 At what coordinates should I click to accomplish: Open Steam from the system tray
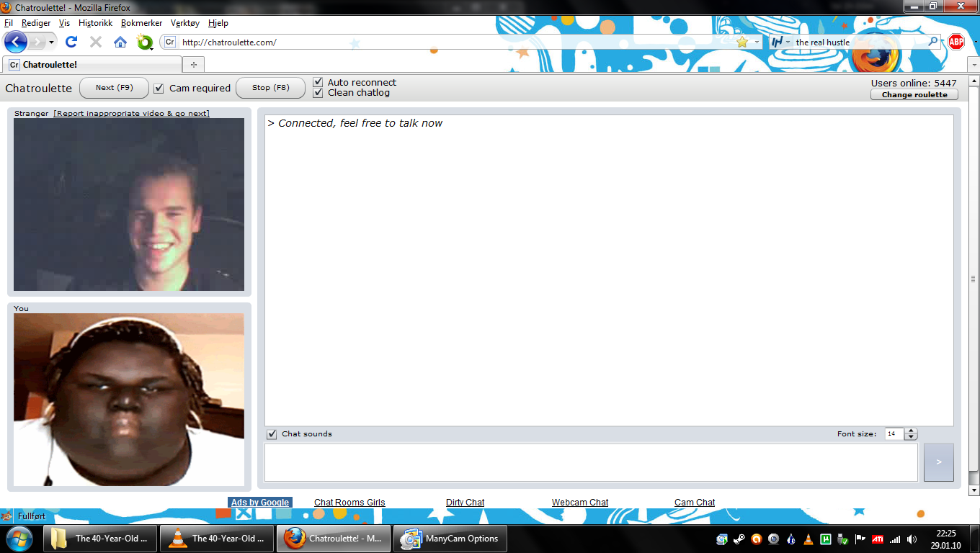[x=739, y=539]
